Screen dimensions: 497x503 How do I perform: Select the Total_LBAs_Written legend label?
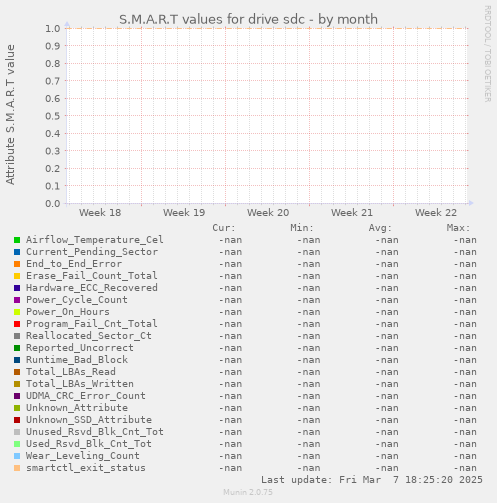coord(80,384)
